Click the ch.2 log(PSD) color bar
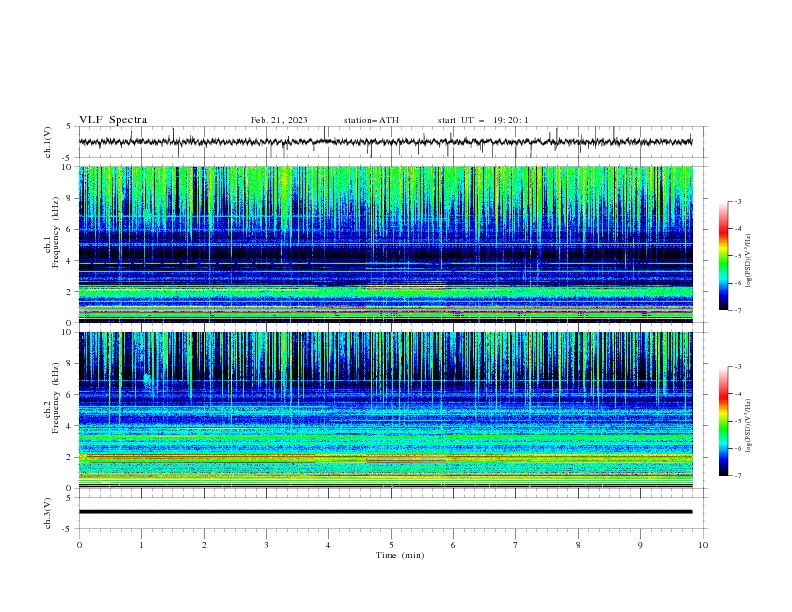This screenshot has width=792, height=612. [724, 421]
